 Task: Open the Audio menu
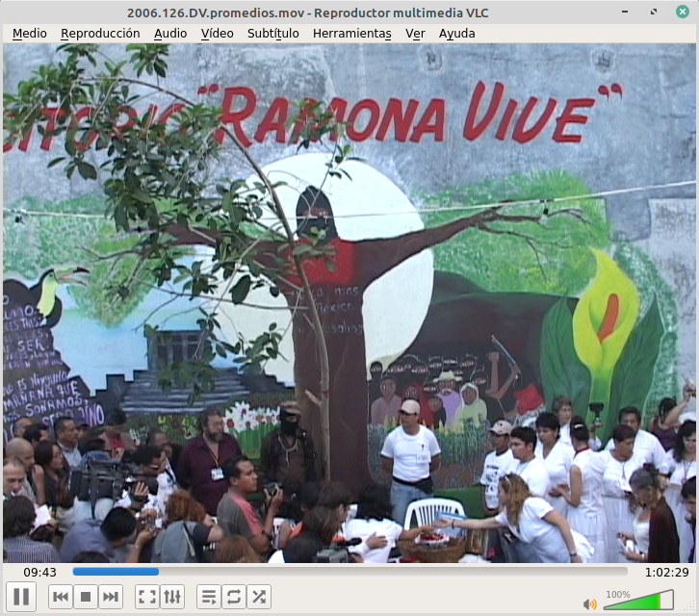170,34
